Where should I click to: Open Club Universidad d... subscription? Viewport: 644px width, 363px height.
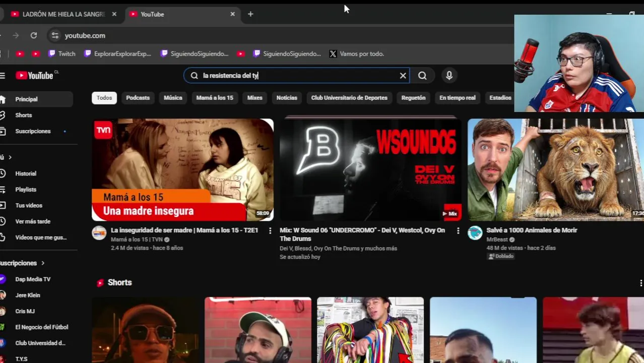(36, 343)
